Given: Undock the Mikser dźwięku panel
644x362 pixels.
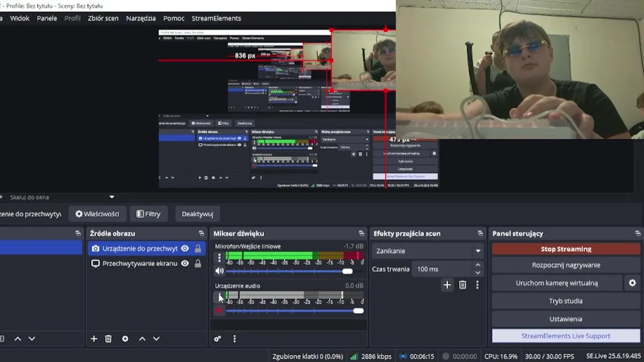Looking at the screenshot, I should coord(361,233).
